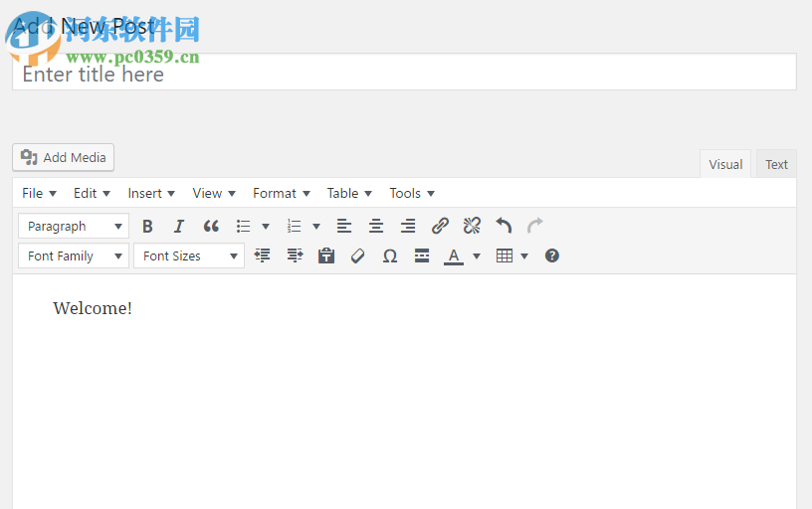Viewport: 812px width, 509px height.
Task: Open the Insert menu
Action: pyautogui.click(x=151, y=194)
